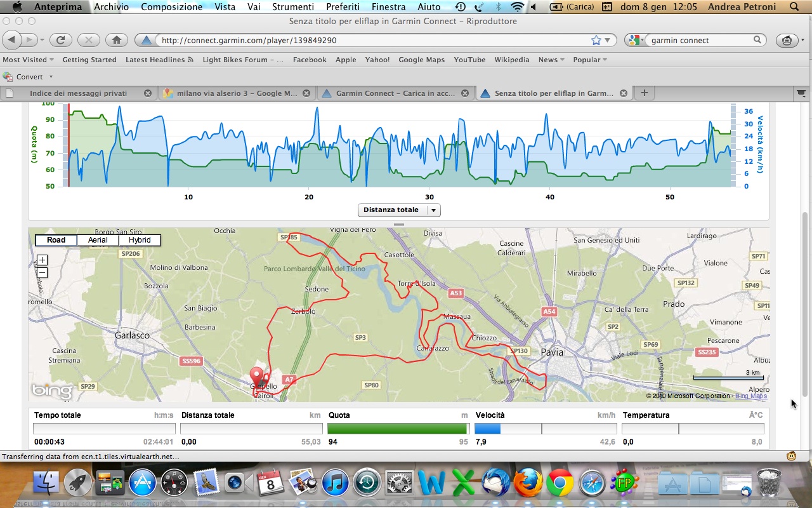Open a new tab with plus button
Viewport: 812px width, 508px height.
(644, 93)
